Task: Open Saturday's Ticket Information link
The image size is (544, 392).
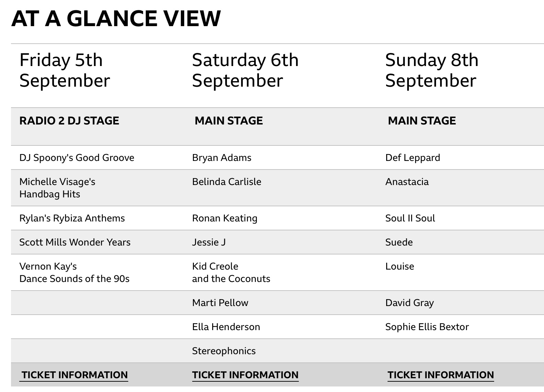Action: [245, 375]
